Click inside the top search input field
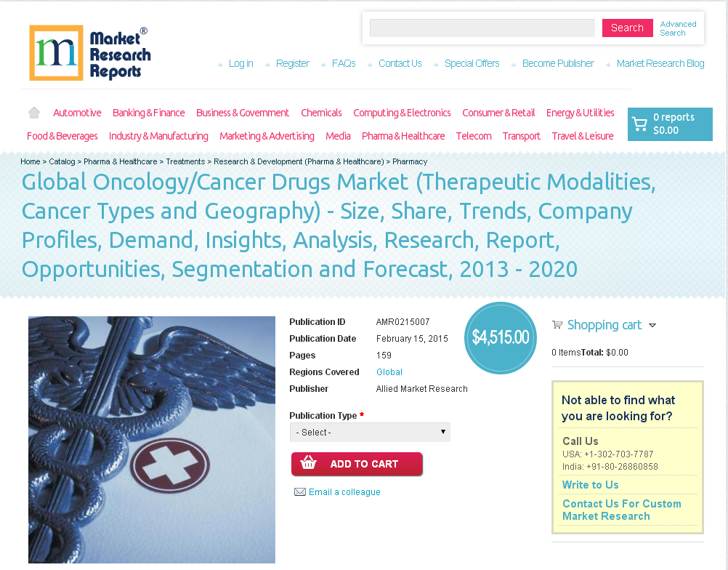Image resolution: width=728 pixels, height=570 pixels. pos(482,28)
